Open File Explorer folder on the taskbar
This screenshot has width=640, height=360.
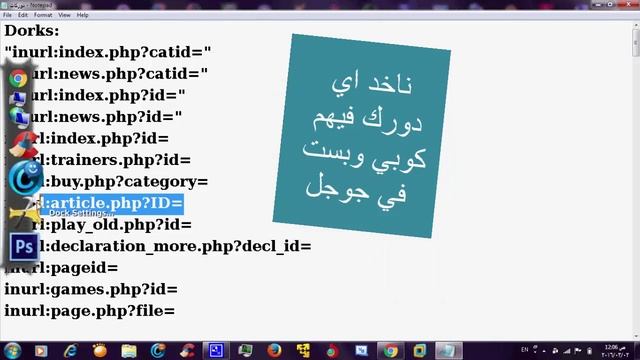[x=129, y=351]
